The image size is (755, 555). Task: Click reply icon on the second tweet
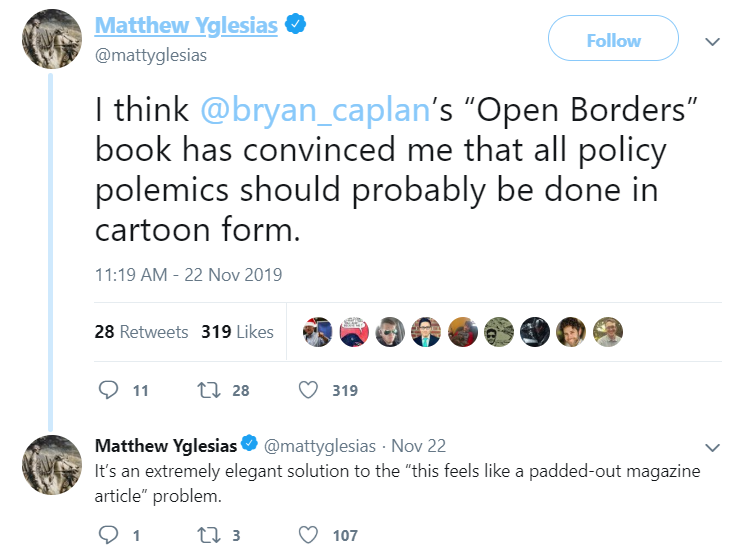110,535
